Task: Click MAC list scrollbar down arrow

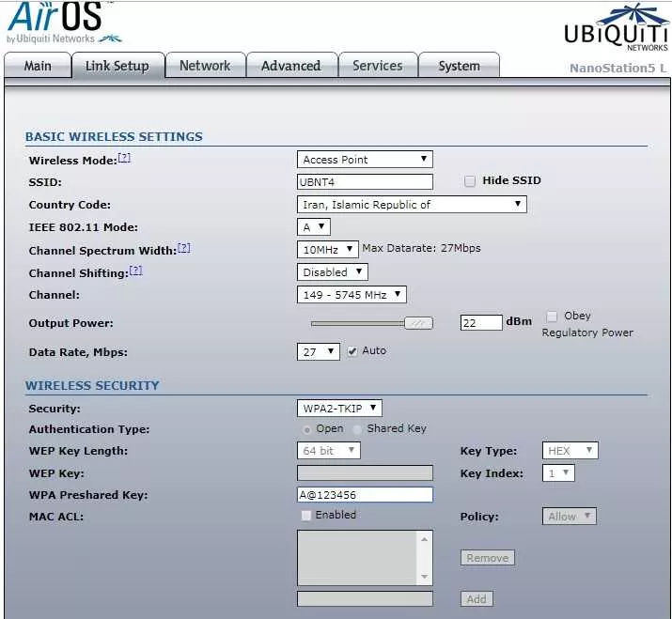Action: (x=424, y=577)
